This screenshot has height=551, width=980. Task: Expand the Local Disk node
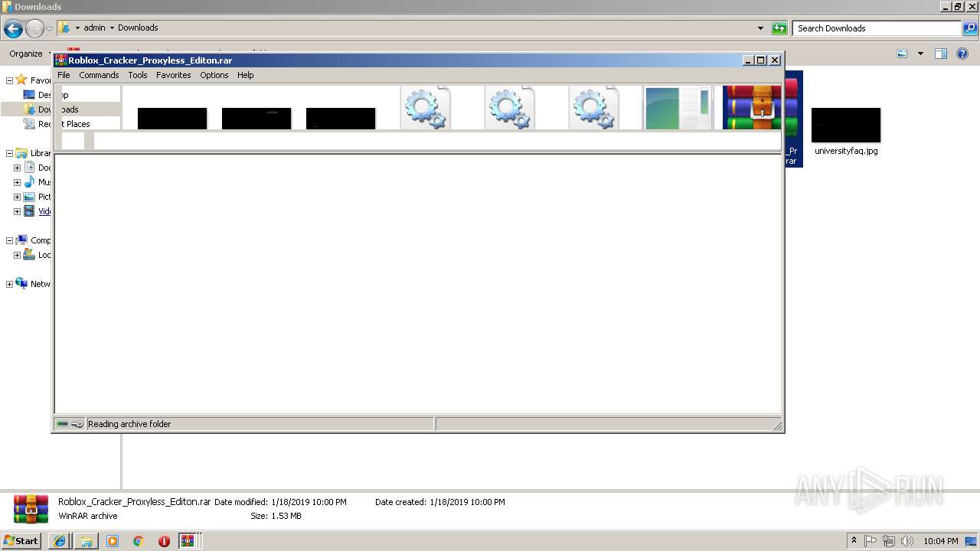(x=17, y=255)
